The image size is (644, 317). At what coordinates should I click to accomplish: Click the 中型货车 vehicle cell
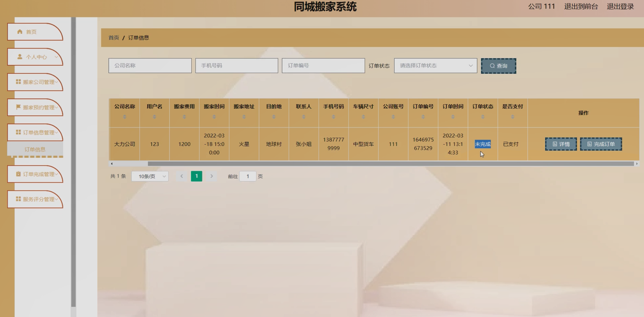363,144
